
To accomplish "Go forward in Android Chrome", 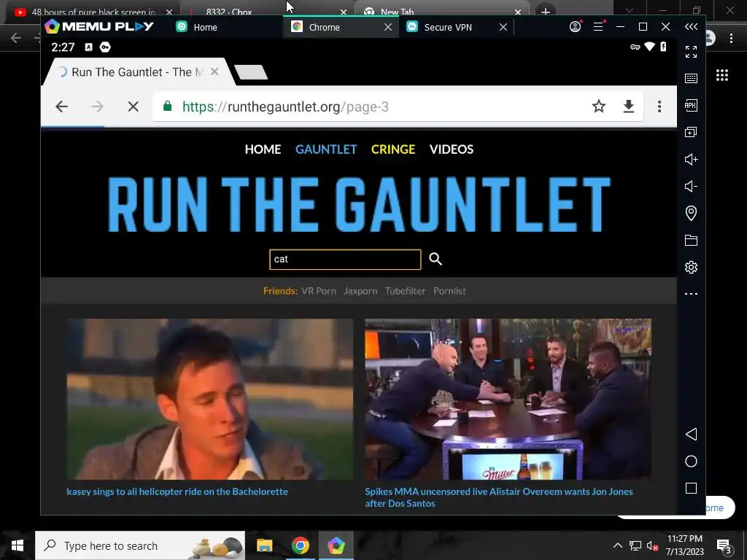I will (97, 106).
